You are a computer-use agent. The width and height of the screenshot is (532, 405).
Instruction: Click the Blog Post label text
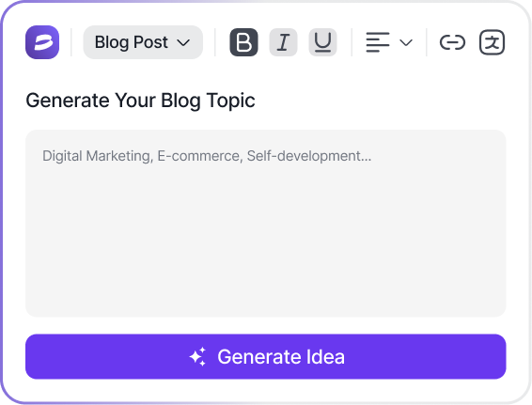(131, 42)
